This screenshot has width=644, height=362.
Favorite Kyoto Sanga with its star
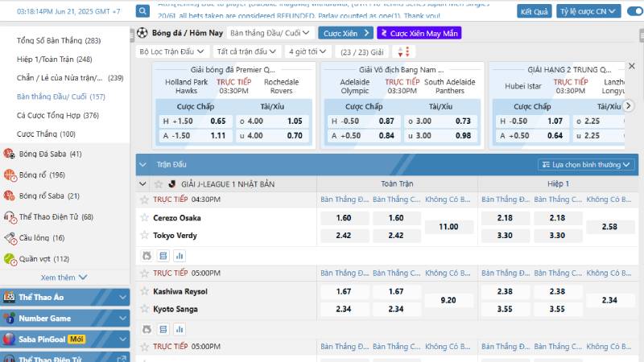(144, 309)
